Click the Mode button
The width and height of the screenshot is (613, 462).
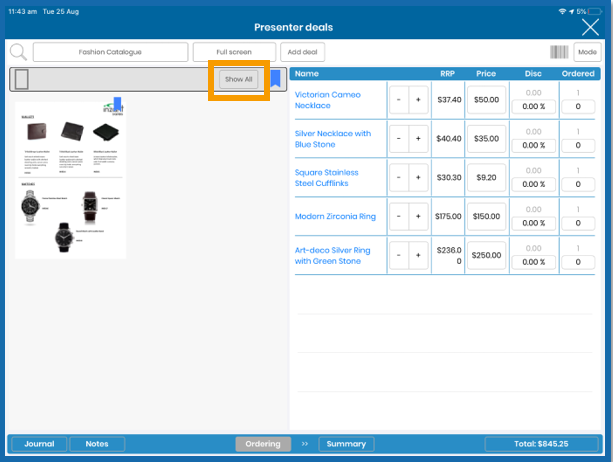(587, 52)
